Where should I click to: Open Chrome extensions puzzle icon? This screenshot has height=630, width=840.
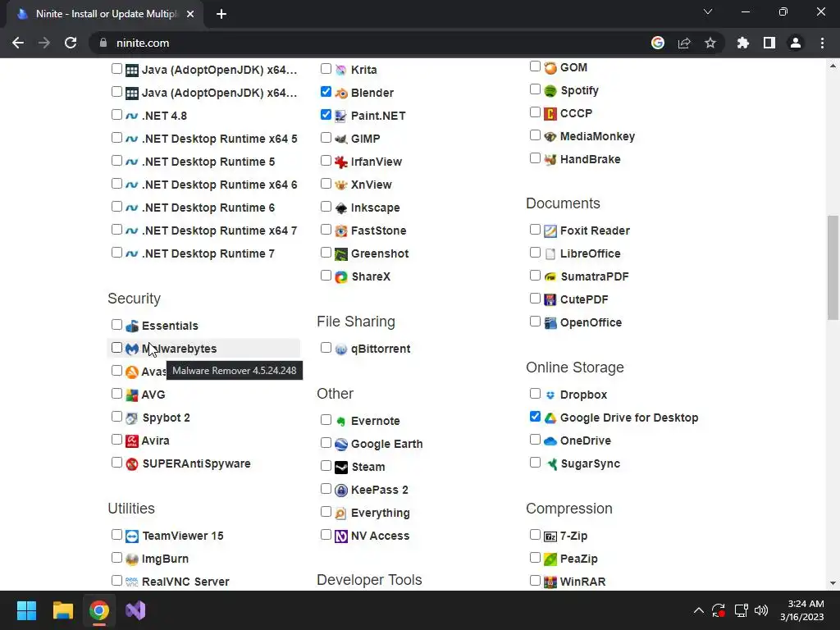[743, 43]
